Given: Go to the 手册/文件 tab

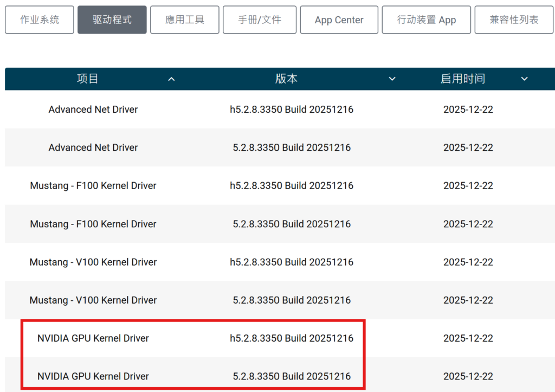Looking at the screenshot, I should point(260,20).
